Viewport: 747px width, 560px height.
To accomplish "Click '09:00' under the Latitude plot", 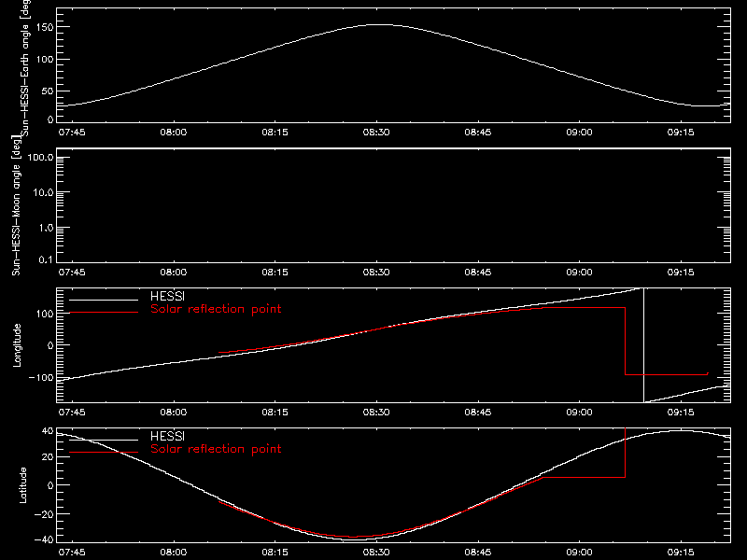I will tap(579, 553).
